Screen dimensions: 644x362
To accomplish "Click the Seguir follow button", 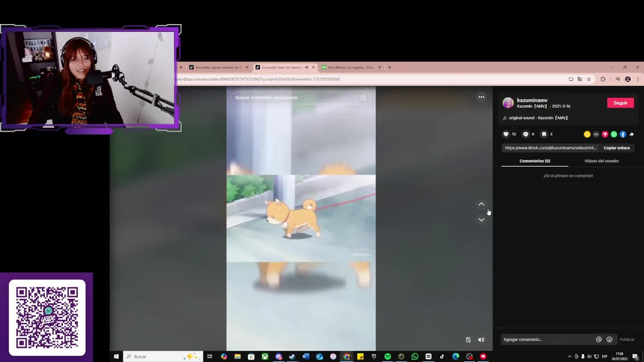I will 620,103.
